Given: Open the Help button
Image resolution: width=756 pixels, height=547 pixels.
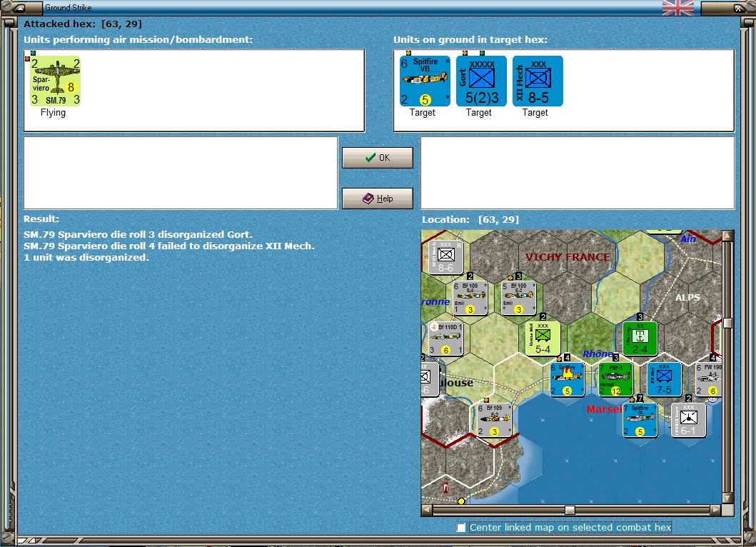Looking at the screenshot, I should (x=378, y=199).
